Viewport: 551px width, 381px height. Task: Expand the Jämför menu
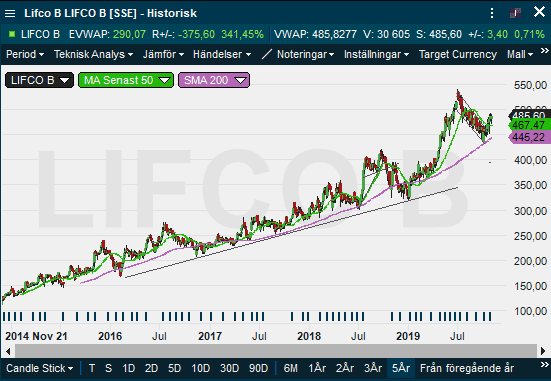(x=163, y=54)
